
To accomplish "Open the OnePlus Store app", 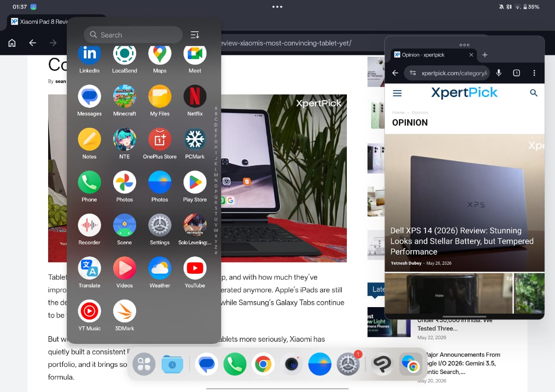I will click(x=160, y=139).
